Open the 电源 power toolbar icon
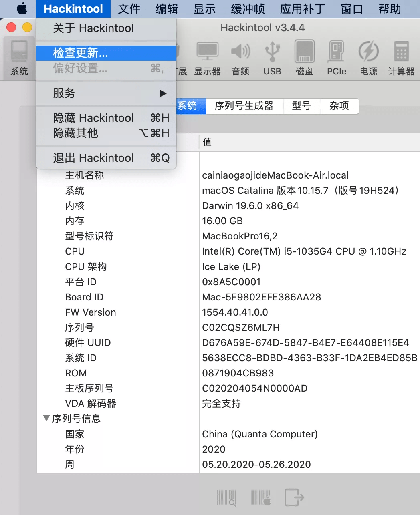Image resolution: width=420 pixels, height=515 pixels. coord(368,58)
